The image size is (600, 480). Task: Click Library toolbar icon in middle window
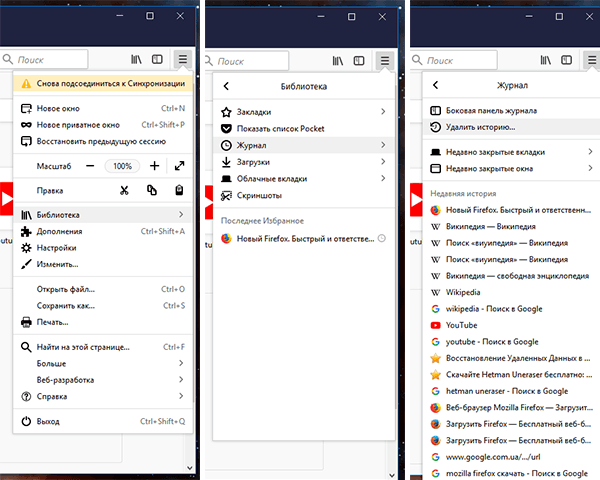[x=338, y=61]
